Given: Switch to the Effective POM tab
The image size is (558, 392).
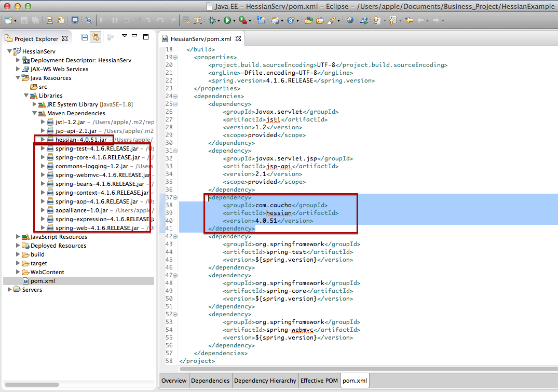Looking at the screenshot, I should (x=319, y=381).
